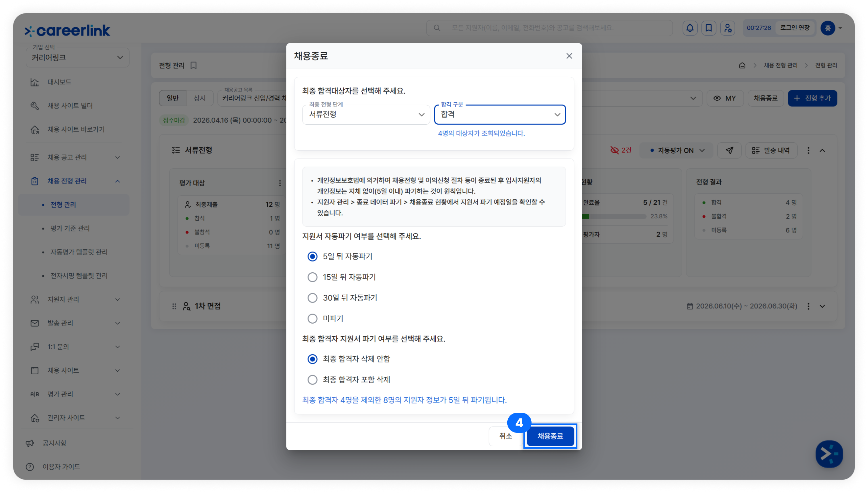The height and width of the screenshot is (493, 868).
Task: Click the search magnifier icon
Action: [437, 28]
